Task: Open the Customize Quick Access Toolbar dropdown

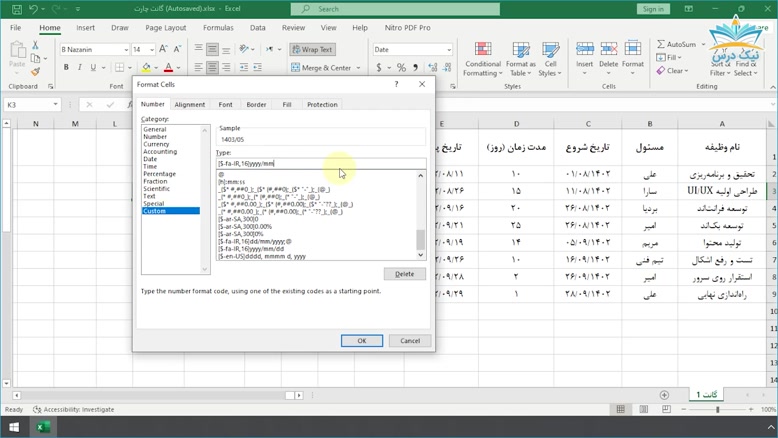Action: 78,9
